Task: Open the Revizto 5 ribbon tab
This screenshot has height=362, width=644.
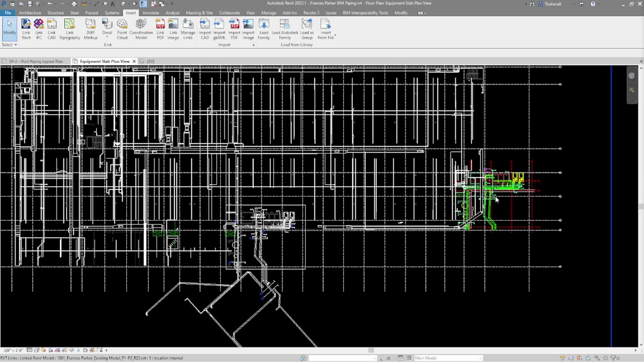Action: point(311,13)
